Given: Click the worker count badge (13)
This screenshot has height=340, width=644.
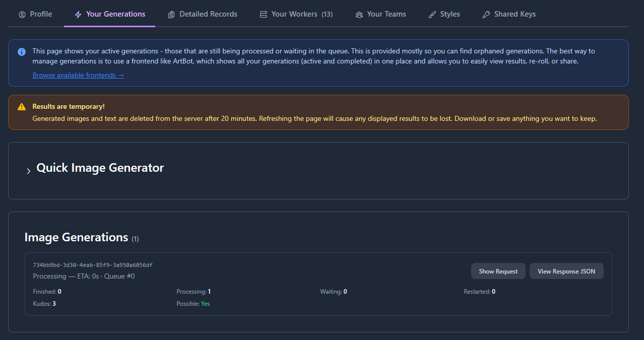Looking at the screenshot, I should 327,14.
